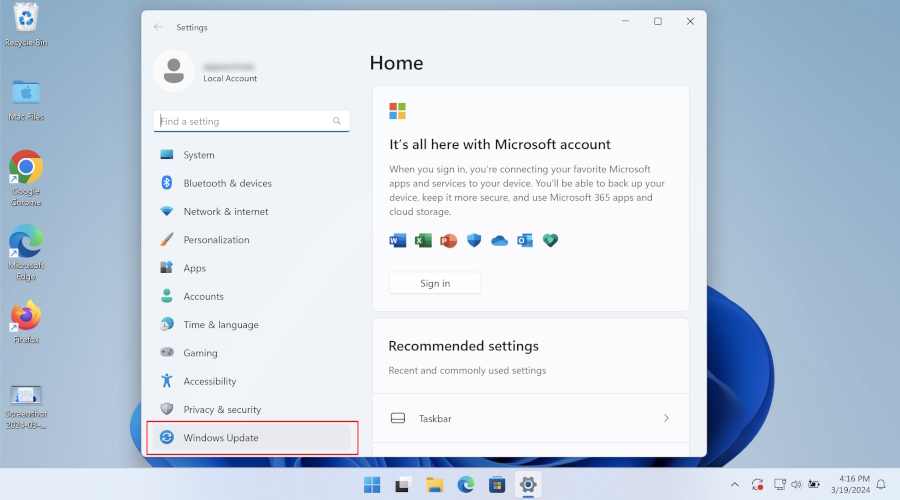Open the Taskbar recommended setting

pos(530,418)
